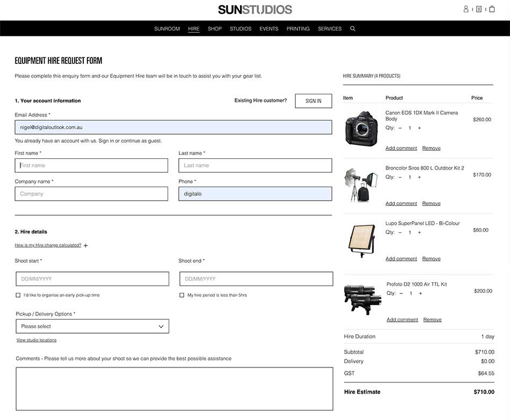Focus the Last name field
Viewport: 510px width, 420px height.
pos(256,165)
